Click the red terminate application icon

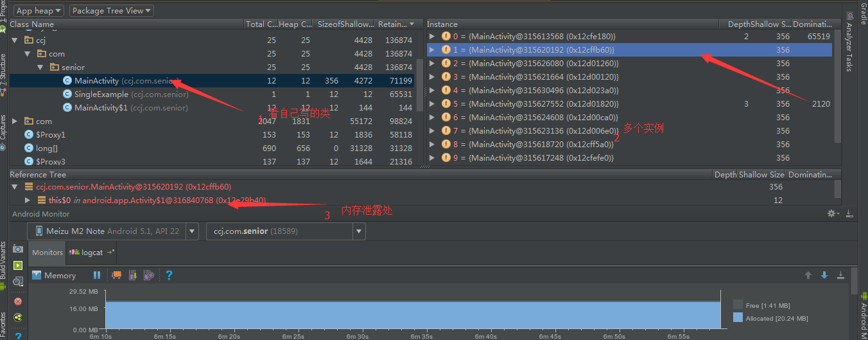pyautogui.click(x=18, y=301)
